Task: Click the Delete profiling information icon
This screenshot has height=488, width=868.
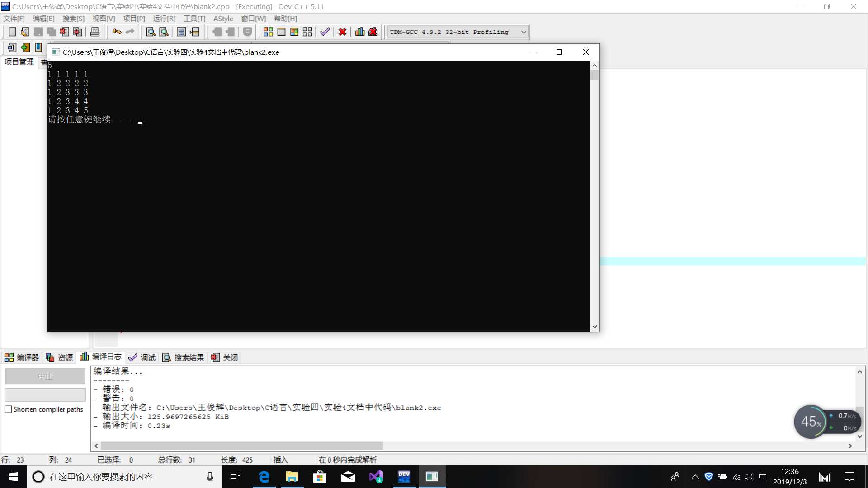Action: [x=373, y=32]
